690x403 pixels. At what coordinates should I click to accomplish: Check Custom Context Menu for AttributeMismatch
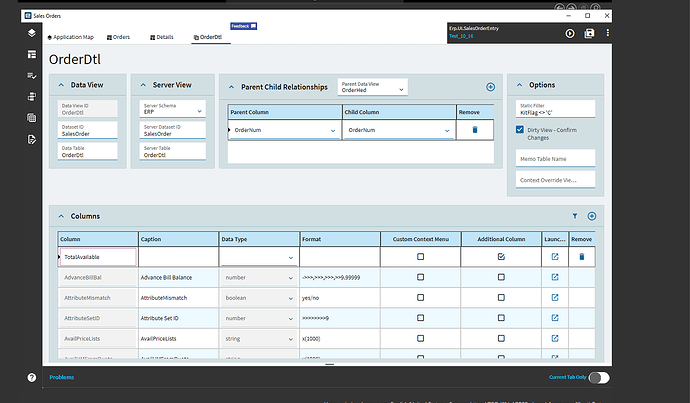(420, 298)
